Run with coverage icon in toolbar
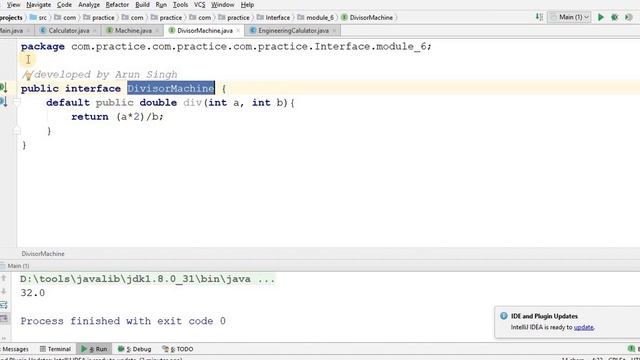640x360 pixels. (629, 17)
